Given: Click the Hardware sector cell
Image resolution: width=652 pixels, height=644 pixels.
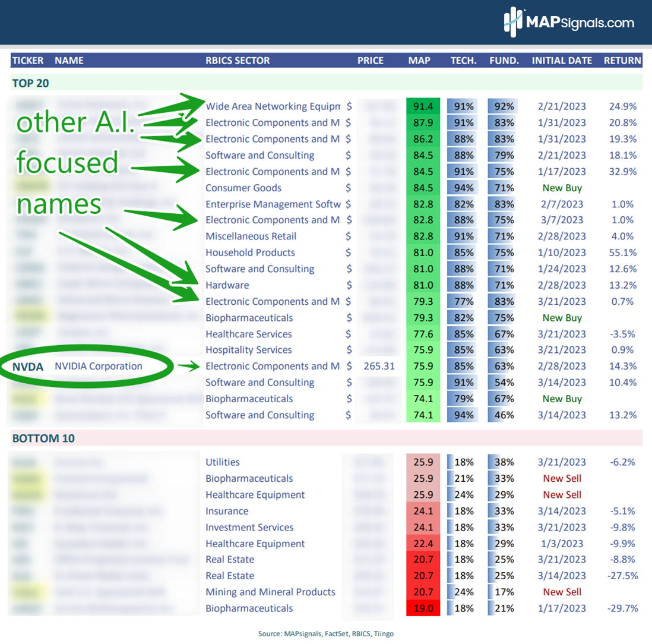Looking at the screenshot, I should point(227,285).
